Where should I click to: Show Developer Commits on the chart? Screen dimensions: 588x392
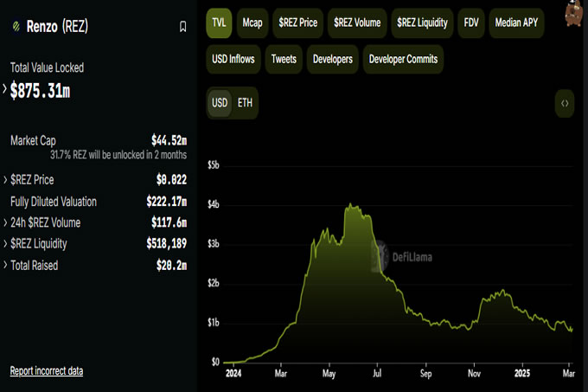pos(403,59)
